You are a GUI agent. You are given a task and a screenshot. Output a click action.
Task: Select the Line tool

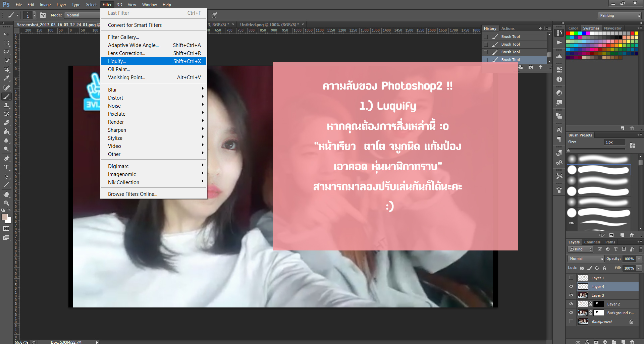pyautogui.click(x=6, y=185)
